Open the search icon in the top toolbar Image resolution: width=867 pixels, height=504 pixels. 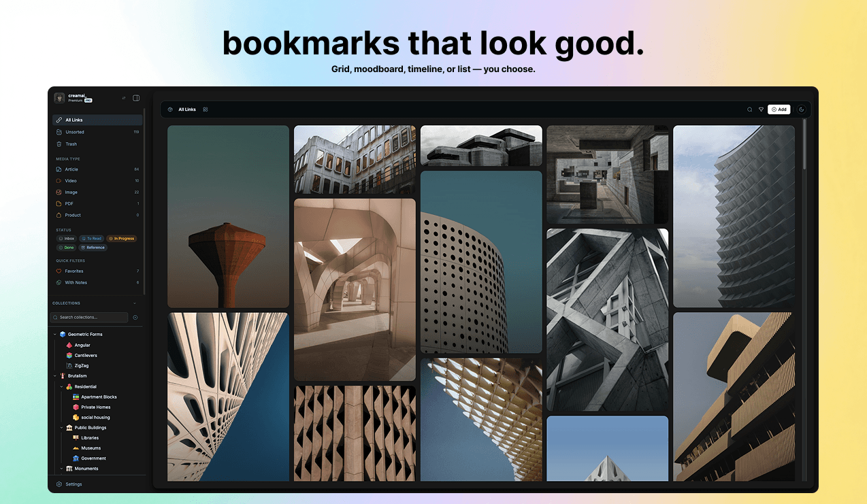tap(749, 109)
